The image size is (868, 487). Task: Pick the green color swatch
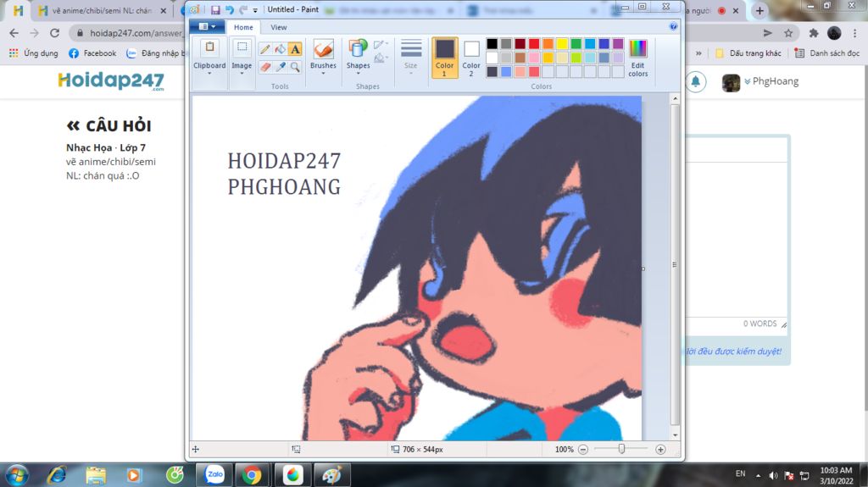pos(576,44)
